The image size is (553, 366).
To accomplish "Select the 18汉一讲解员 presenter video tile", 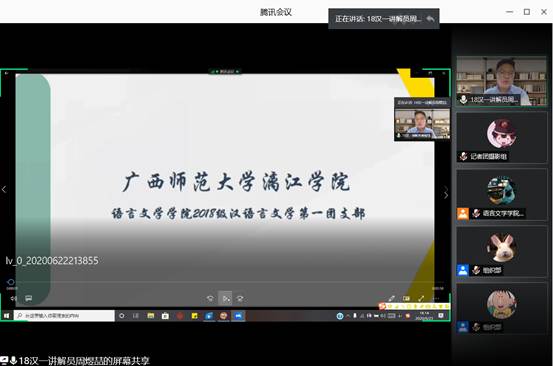I will (x=501, y=81).
